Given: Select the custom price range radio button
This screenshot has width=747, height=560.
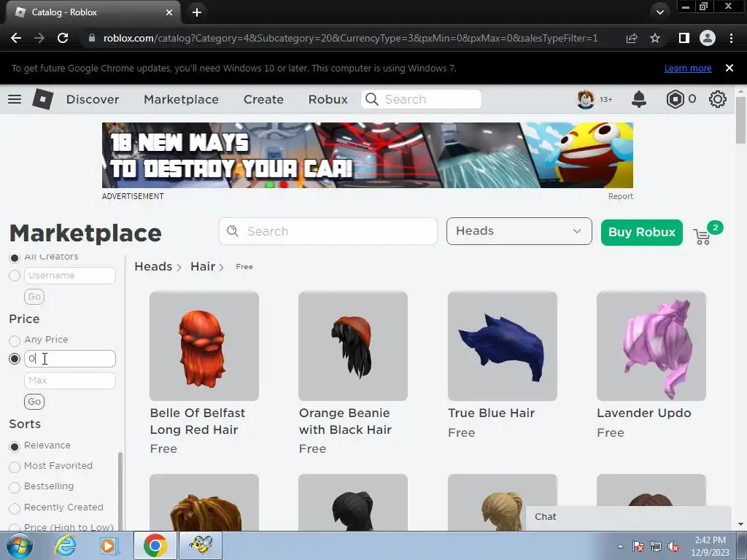Looking at the screenshot, I should 15,359.
